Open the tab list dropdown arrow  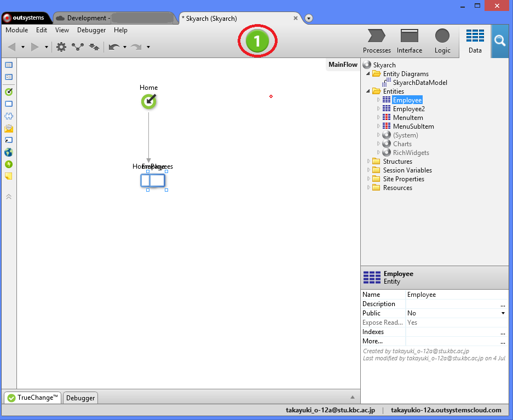point(309,18)
